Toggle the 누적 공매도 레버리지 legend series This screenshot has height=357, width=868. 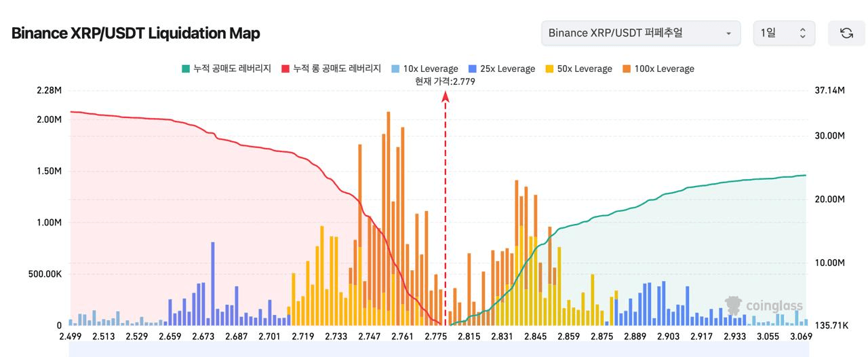226,69
